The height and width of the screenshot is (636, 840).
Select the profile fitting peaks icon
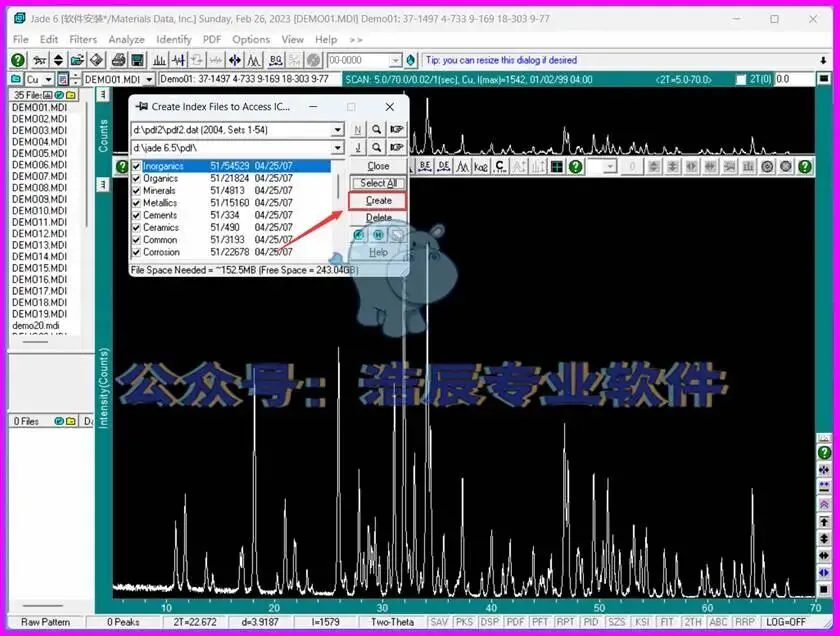253,60
